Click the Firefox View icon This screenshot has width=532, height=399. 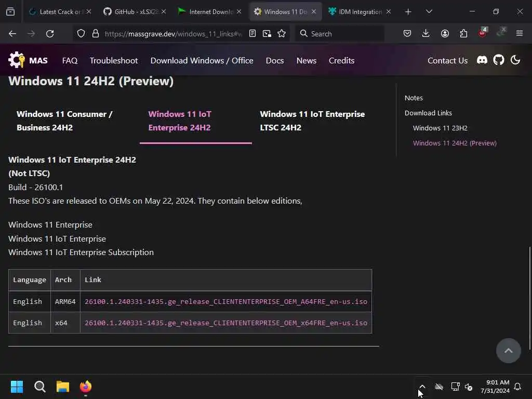(x=10, y=12)
